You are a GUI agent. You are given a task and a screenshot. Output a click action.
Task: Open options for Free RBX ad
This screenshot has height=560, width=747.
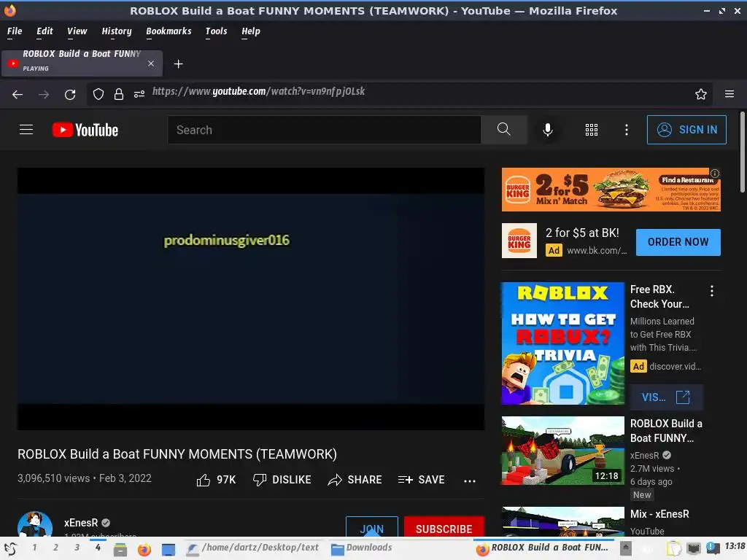point(712,291)
